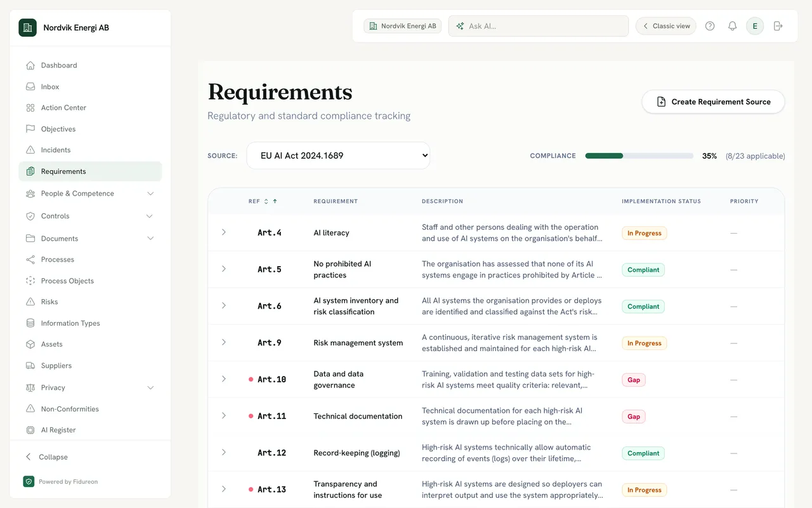
Task: Click the Process Objects icon
Action: [x=30, y=281]
